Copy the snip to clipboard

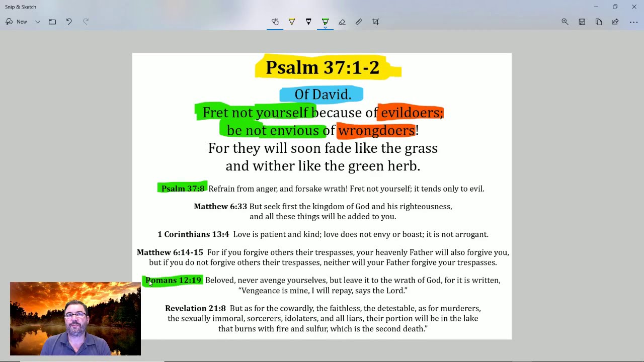tap(599, 22)
